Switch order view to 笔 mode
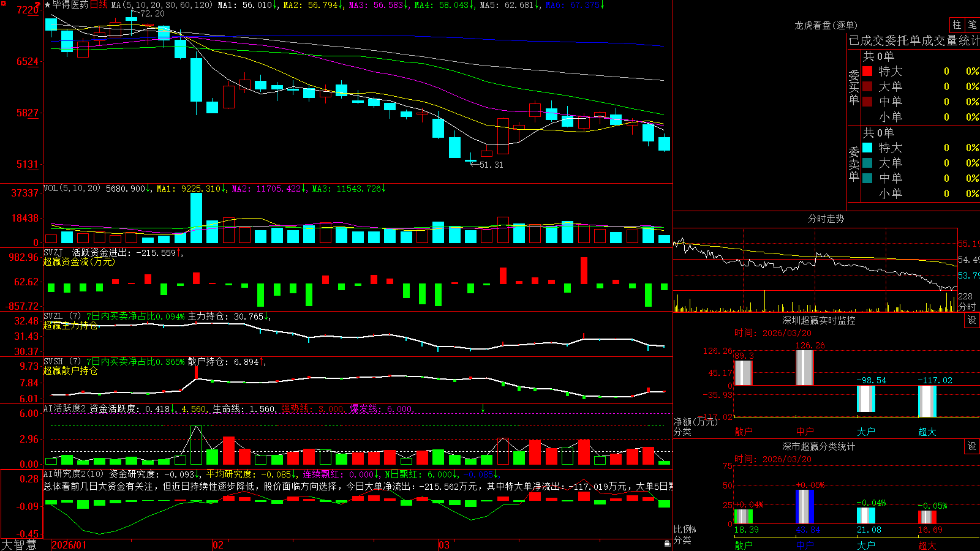This screenshot has height=551, width=980. click(973, 25)
